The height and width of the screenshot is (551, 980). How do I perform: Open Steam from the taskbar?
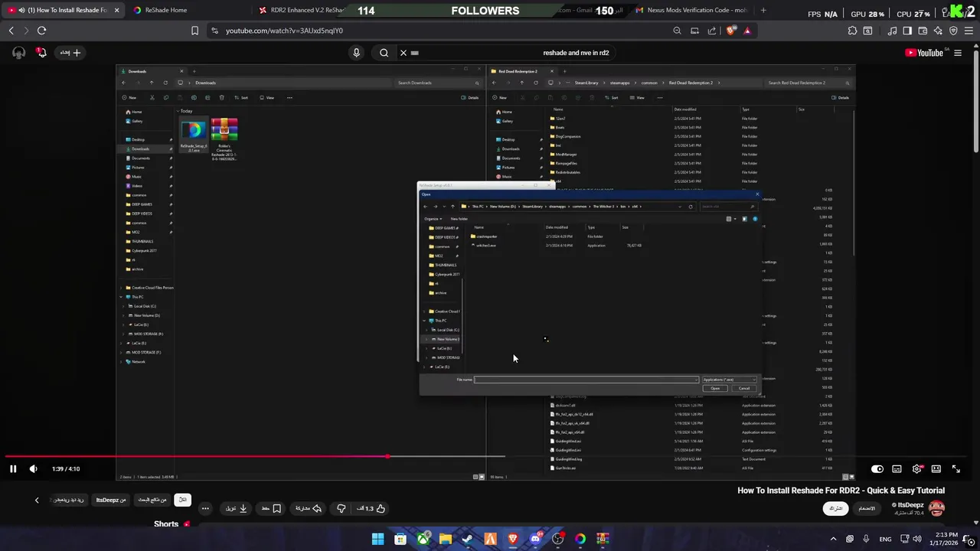[468, 539]
